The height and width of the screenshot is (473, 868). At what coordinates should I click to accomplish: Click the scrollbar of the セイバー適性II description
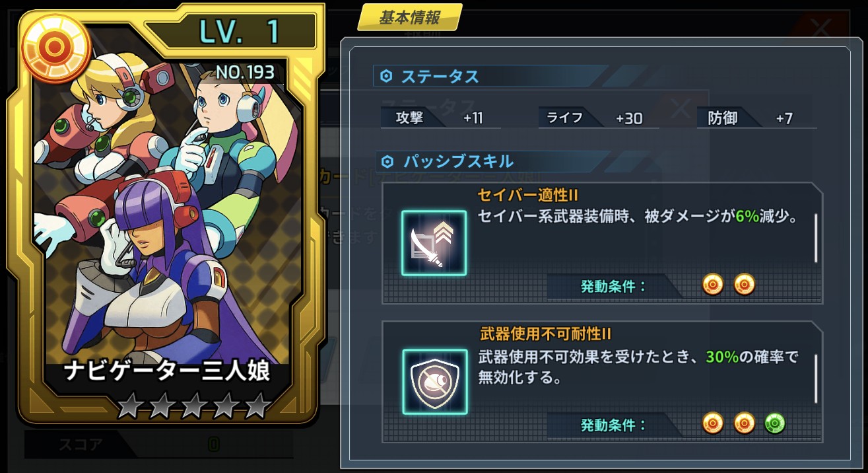point(816,238)
